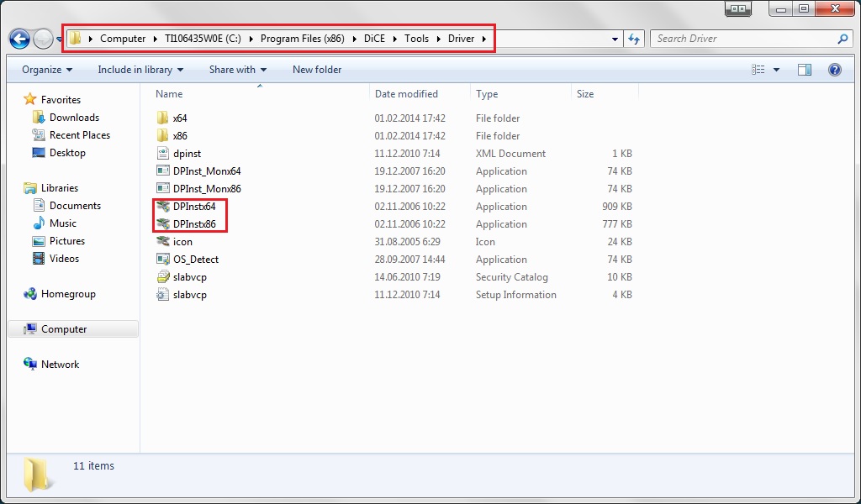The width and height of the screenshot is (861, 504).
Task: Select the DPInstx86 application icon
Action: coord(163,224)
